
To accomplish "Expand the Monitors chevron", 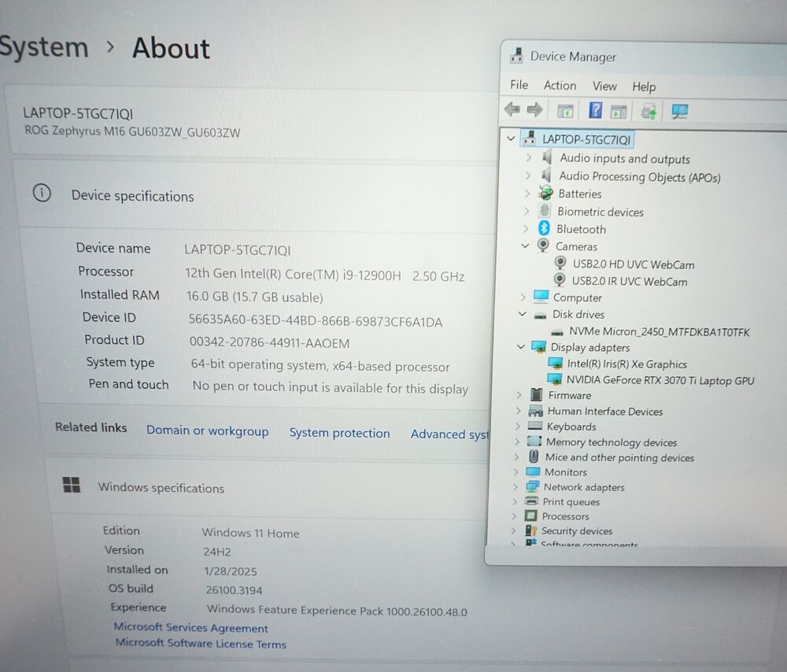I will coord(515,472).
